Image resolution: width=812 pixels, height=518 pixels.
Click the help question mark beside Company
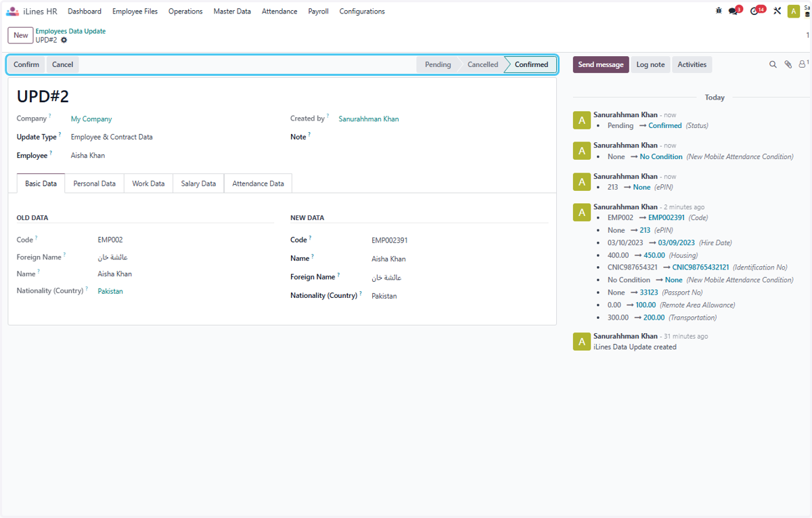pyautogui.click(x=50, y=116)
